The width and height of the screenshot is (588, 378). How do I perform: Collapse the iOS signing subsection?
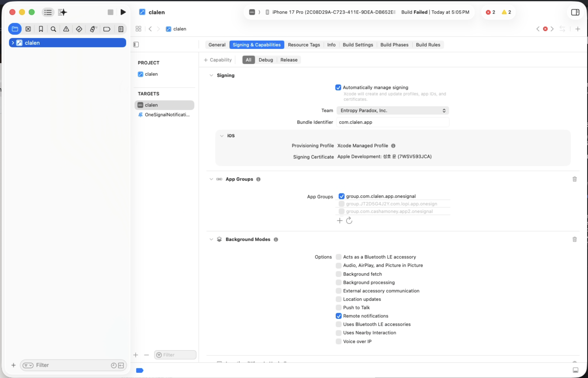tap(222, 136)
